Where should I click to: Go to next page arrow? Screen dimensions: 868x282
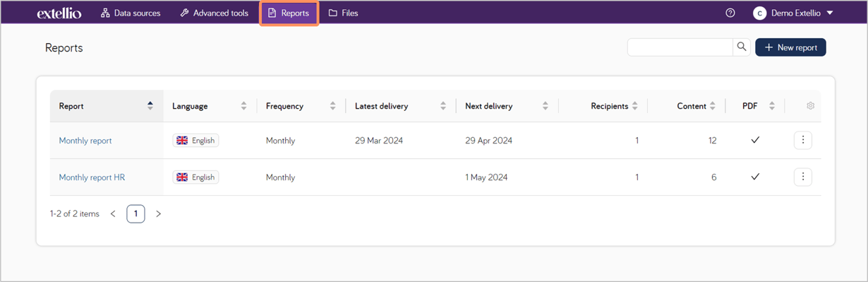158,213
